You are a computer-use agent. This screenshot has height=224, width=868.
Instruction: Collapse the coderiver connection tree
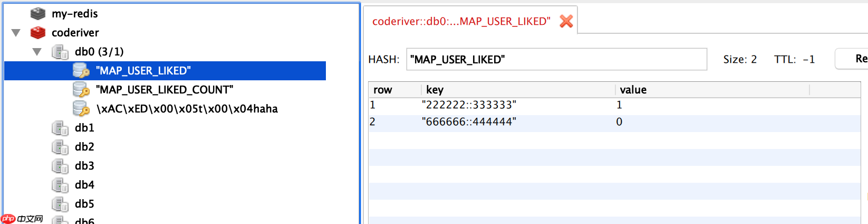pyautogui.click(x=16, y=33)
